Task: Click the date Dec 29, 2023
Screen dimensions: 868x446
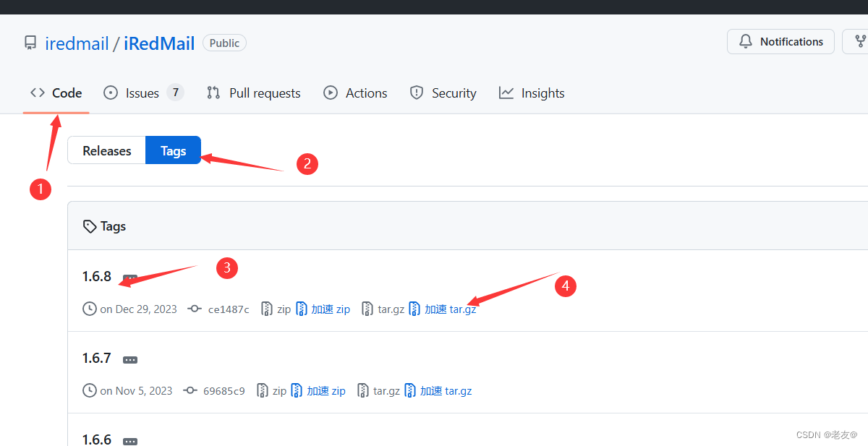Action: [146, 309]
